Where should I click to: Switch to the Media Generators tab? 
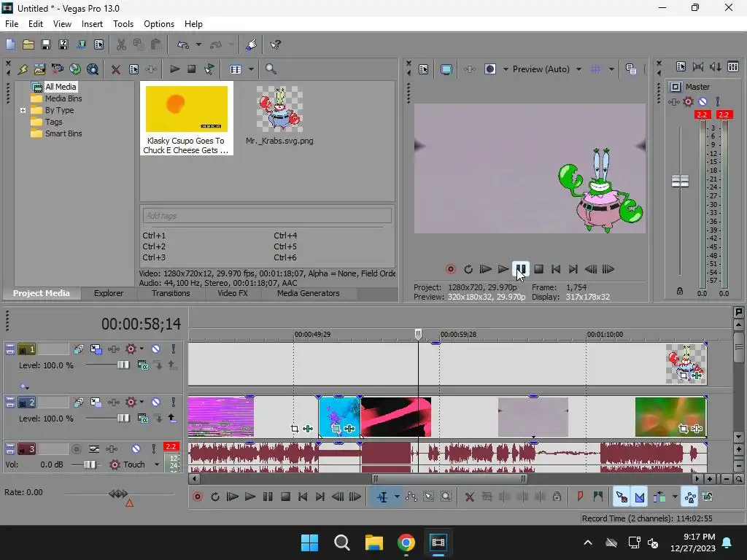[309, 293]
